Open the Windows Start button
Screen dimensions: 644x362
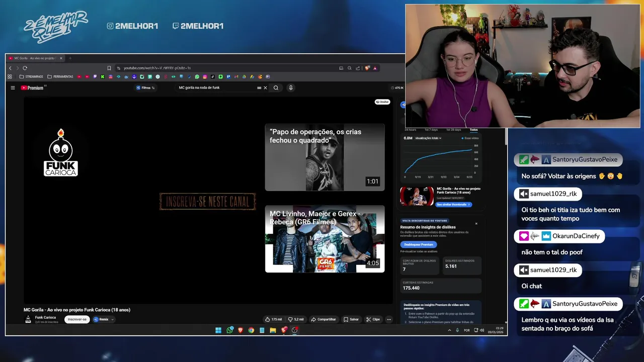tap(218, 330)
